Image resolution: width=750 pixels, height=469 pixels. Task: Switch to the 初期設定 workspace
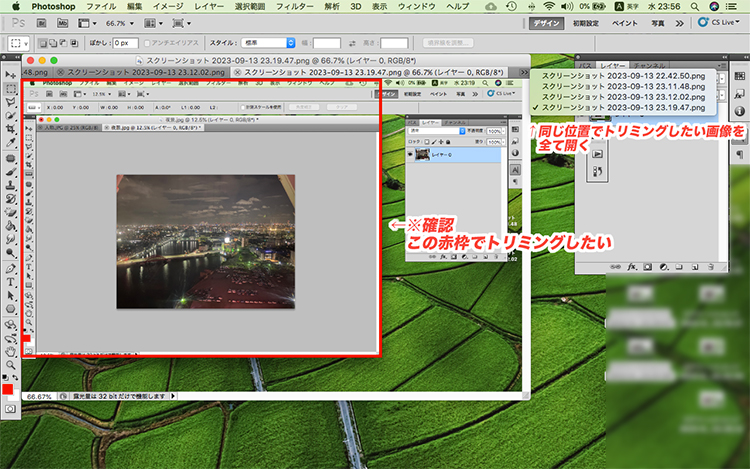tap(586, 23)
